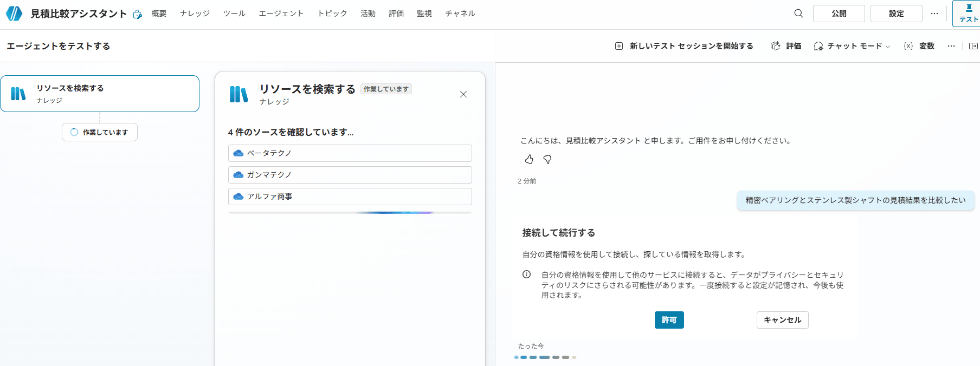Click the チャット モード chat icon
Viewport: 980px width, 366px height.
click(x=818, y=46)
